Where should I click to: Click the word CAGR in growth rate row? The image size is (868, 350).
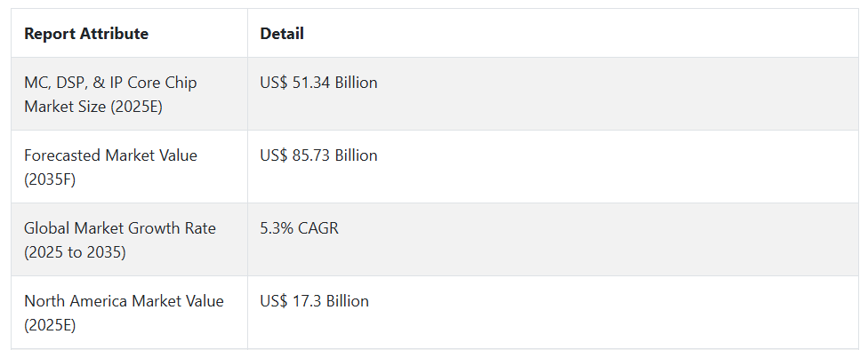pyautogui.click(x=318, y=228)
